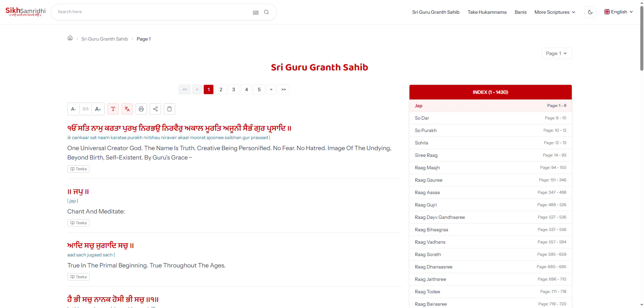Screen dimensions: 644x308
Task: Click the home breadcrumb icon
Action: click(x=70, y=38)
